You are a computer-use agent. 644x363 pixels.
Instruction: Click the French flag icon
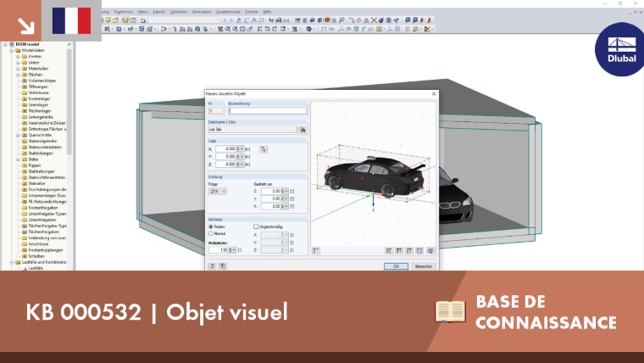pyautogui.click(x=71, y=20)
